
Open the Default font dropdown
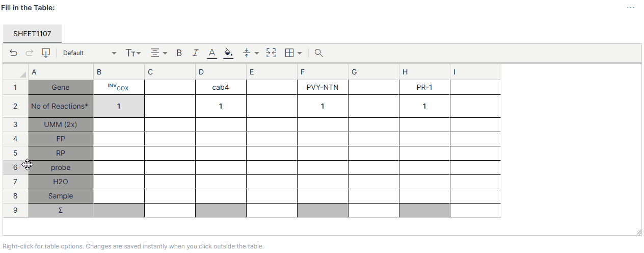coord(89,53)
